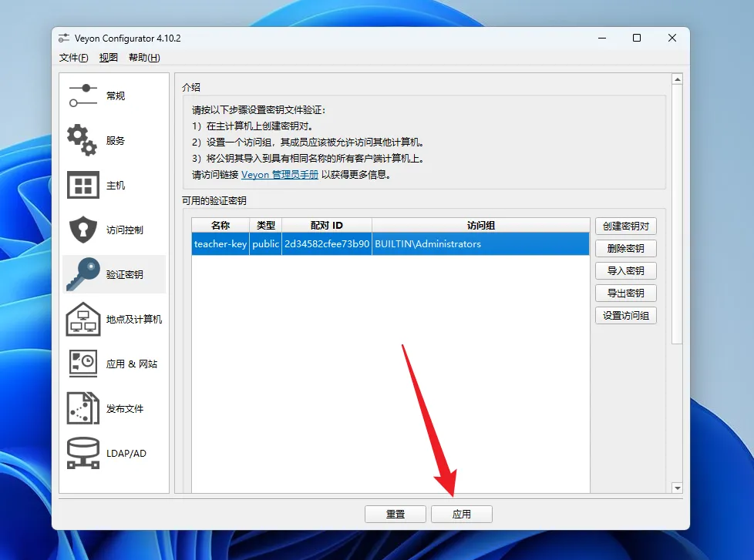Image resolution: width=754 pixels, height=560 pixels.
Task: Click the 删除密钥 button
Action: point(625,248)
